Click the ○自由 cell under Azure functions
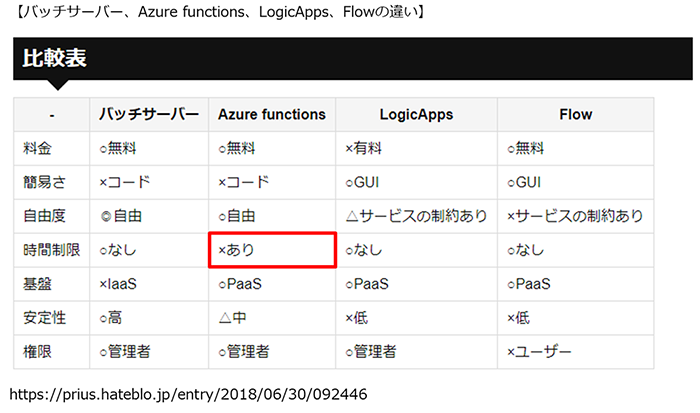This screenshot has height=413, width=700. pos(272,216)
